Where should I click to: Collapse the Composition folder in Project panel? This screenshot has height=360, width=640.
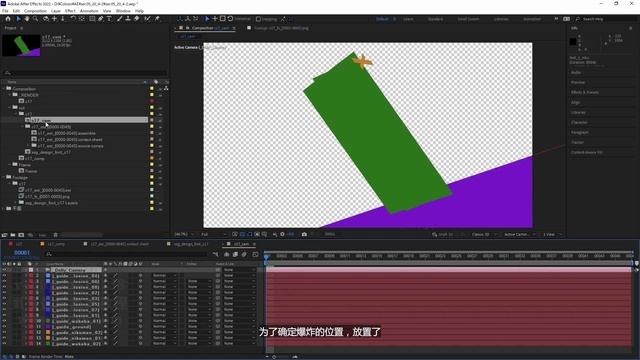pos(3,89)
